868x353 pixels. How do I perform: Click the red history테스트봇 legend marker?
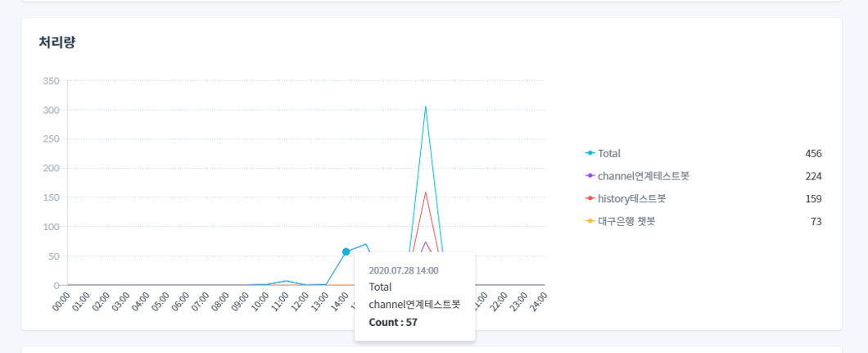pos(590,198)
